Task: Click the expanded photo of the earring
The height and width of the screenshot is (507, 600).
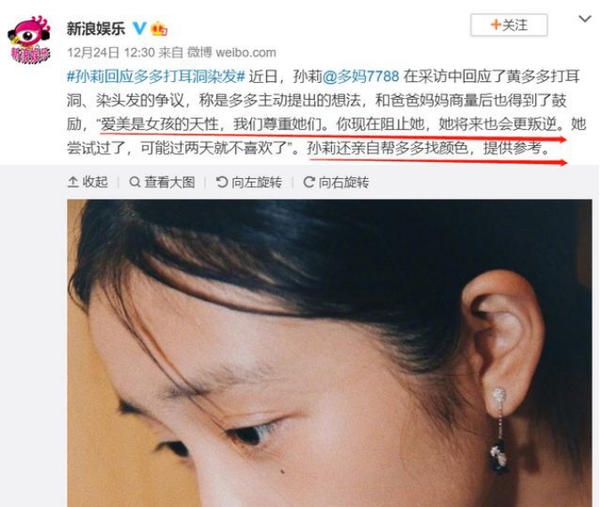Action: (x=329, y=353)
